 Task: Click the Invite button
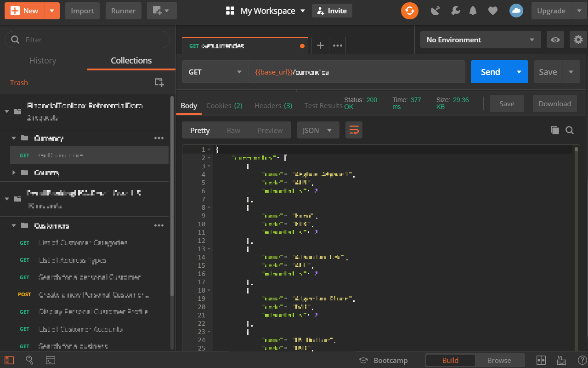[x=332, y=11]
